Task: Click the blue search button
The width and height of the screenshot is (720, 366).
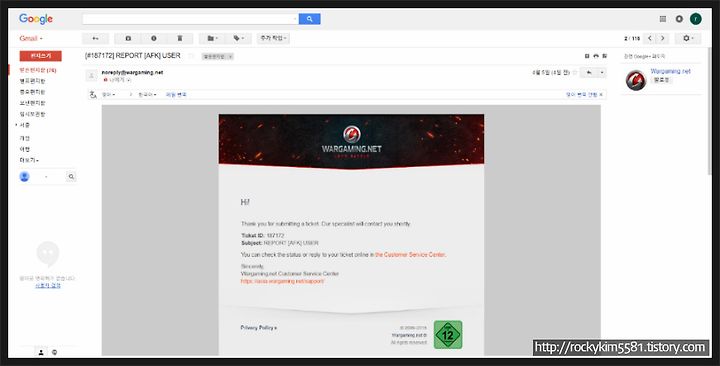Action: coord(309,19)
